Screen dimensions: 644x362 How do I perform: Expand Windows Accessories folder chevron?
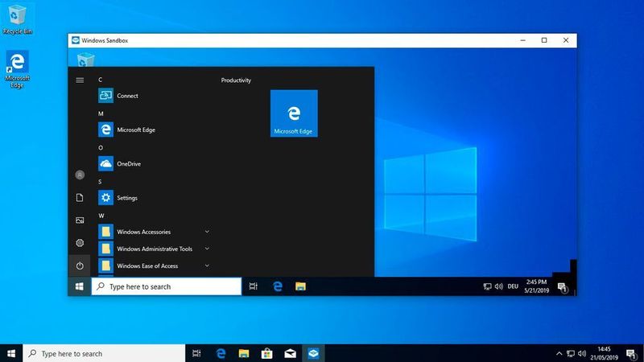(x=207, y=232)
